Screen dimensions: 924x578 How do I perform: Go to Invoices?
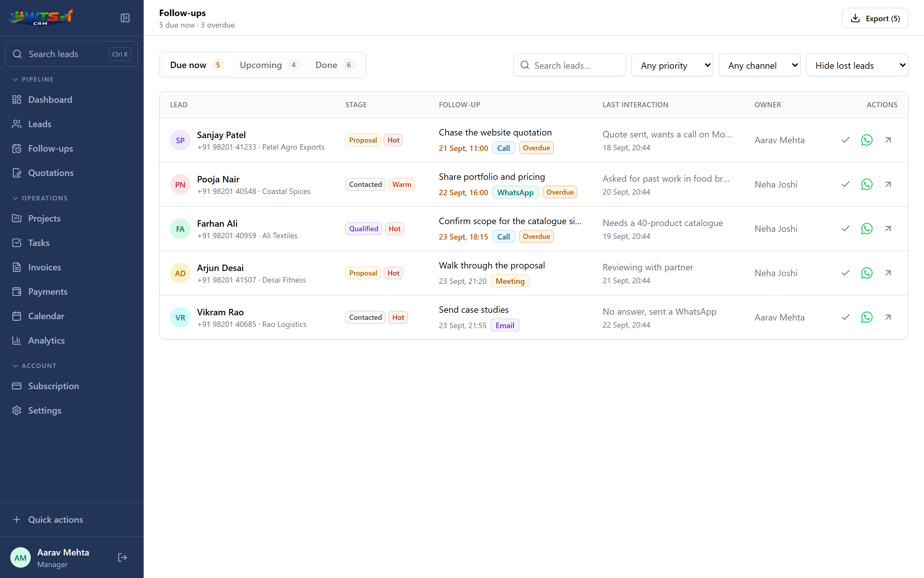pyautogui.click(x=72, y=267)
